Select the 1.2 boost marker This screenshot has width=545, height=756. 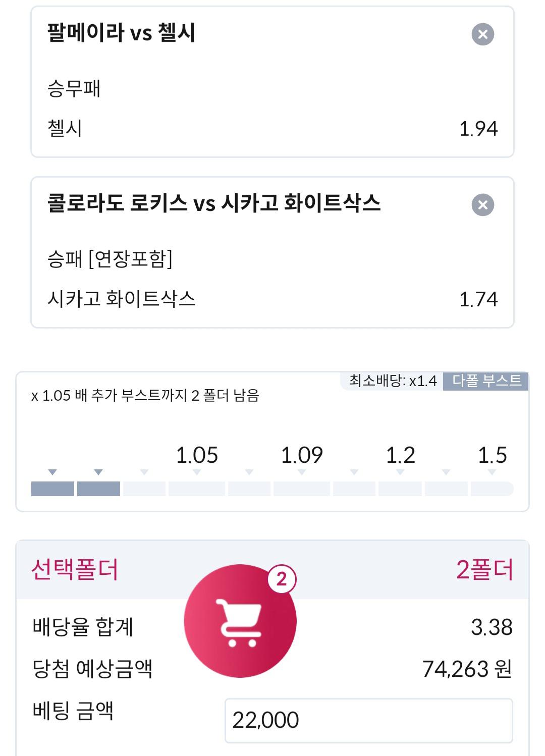(x=400, y=455)
